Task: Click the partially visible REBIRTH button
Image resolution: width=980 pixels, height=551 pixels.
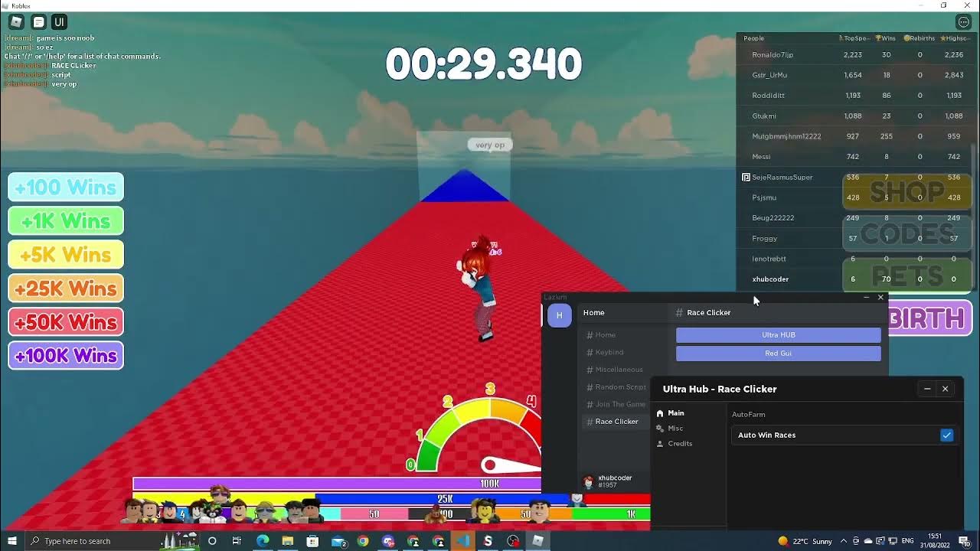Action: pyautogui.click(x=930, y=318)
